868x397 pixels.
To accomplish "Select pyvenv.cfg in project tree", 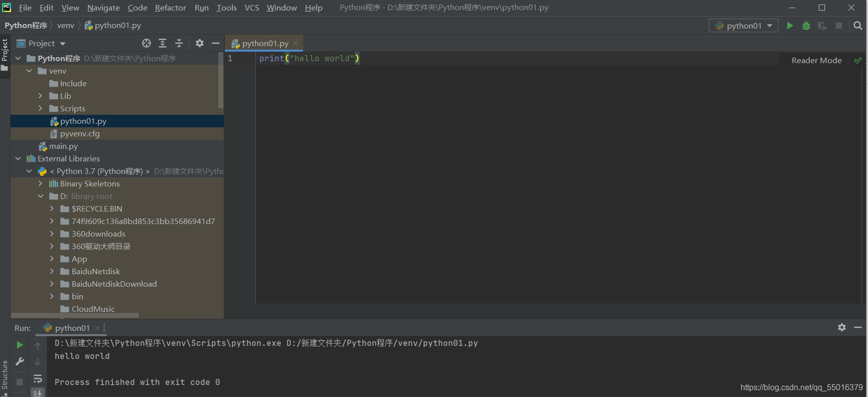I will pos(117,133).
